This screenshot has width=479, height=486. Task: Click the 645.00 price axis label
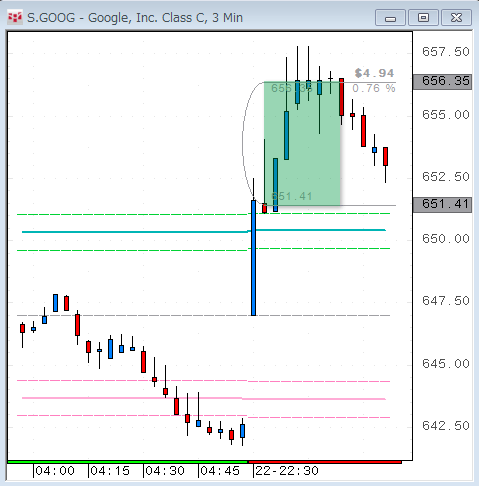point(446,364)
